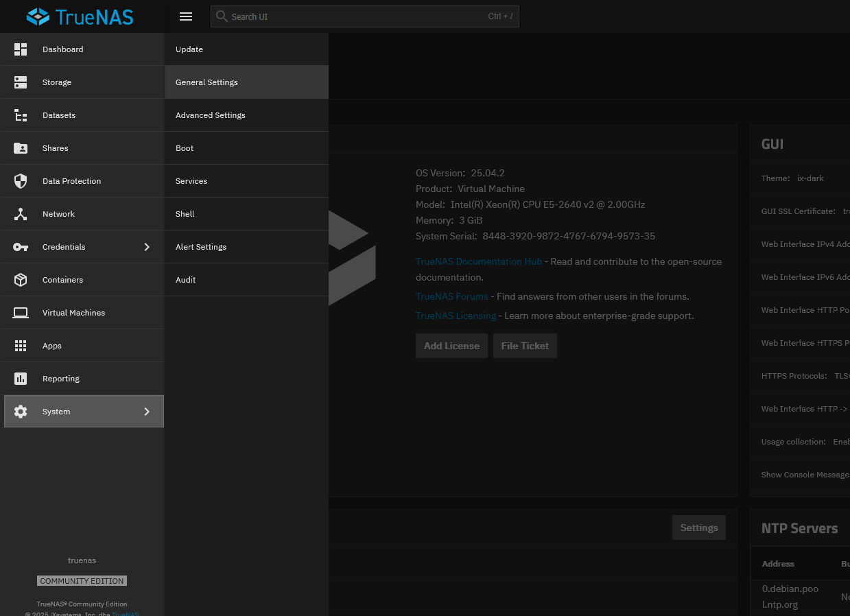This screenshot has height=616, width=850.
Task: Expand the Credentials submenu chevron
Action: 146,247
